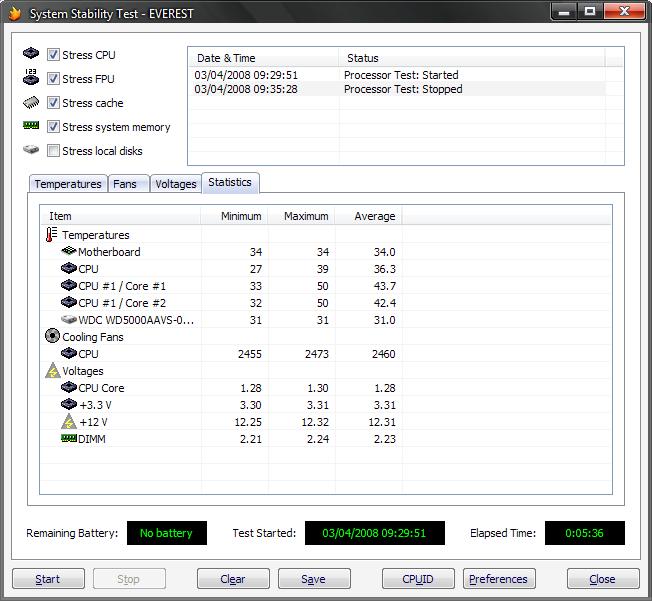Click the Status column header in log
The width and height of the screenshot is (652, 601).
tap(472, 58)
